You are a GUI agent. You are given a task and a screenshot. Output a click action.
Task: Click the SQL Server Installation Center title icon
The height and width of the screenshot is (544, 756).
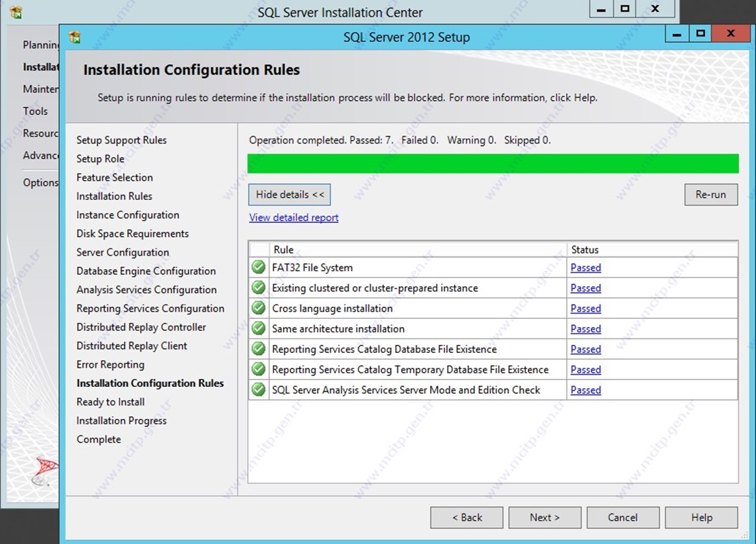pos(16,12)
